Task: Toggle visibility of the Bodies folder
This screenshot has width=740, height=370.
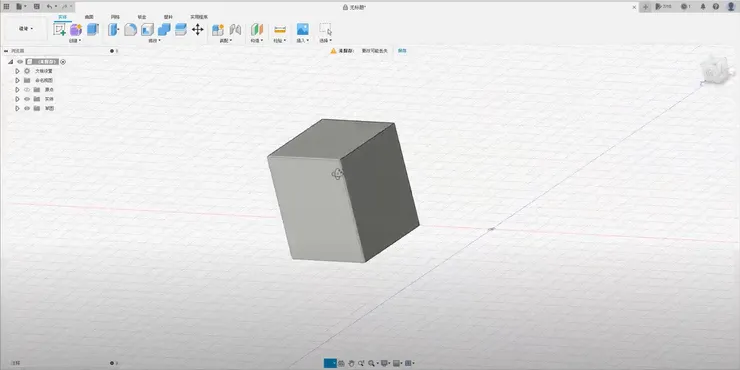Action: 27,99
